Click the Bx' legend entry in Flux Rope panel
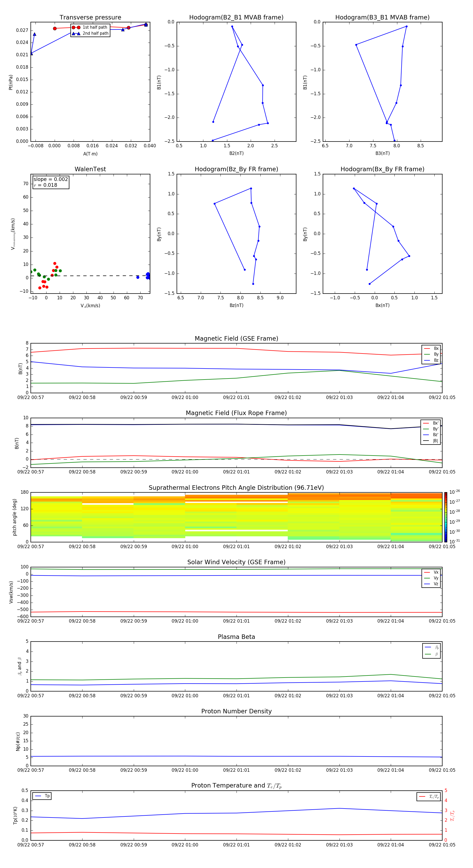 click(431, 423)
